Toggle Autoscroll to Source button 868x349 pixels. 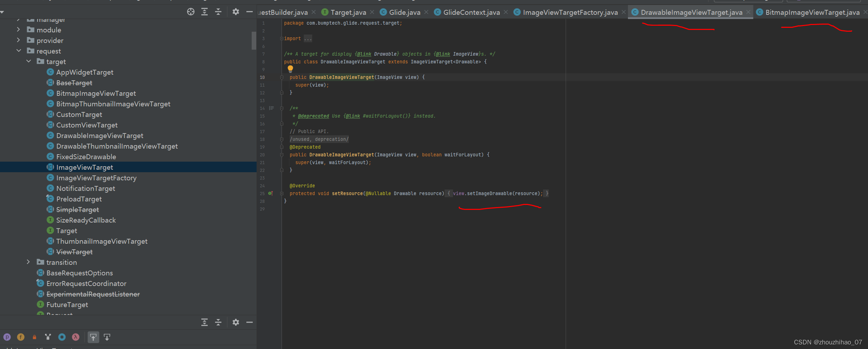click(93, 337)
